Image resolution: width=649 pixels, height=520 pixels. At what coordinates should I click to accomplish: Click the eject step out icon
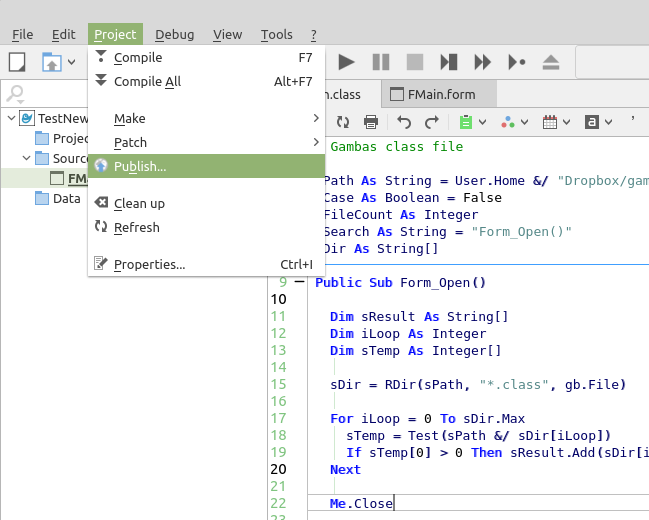(x=551, y=63)
